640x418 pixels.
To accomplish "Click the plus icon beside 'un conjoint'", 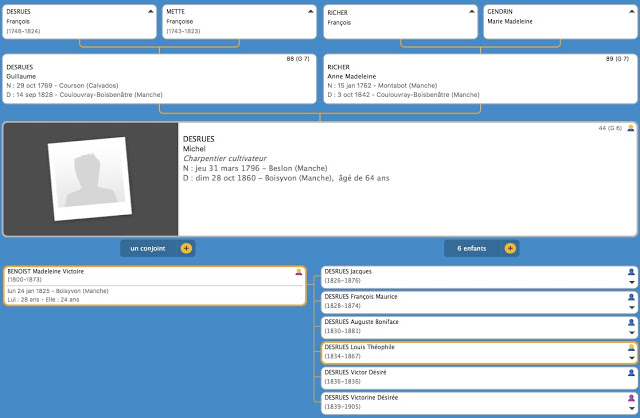I will (x=186, y=248).
